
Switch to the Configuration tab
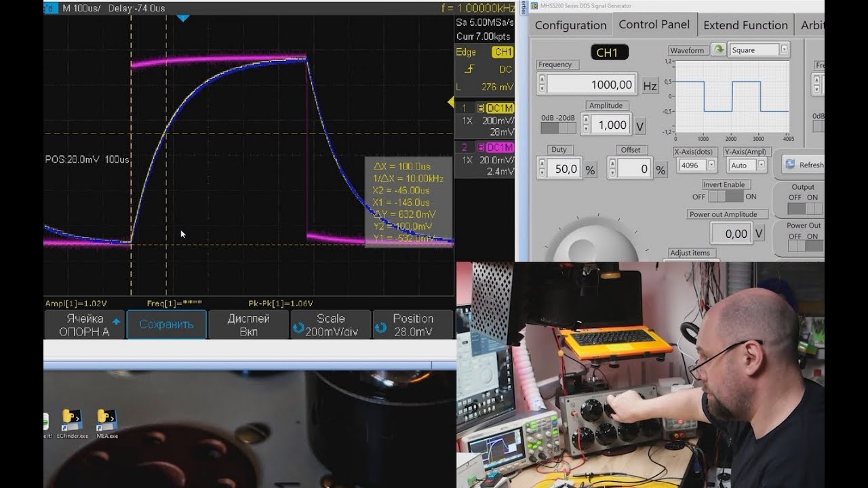[x=570, y=25]
